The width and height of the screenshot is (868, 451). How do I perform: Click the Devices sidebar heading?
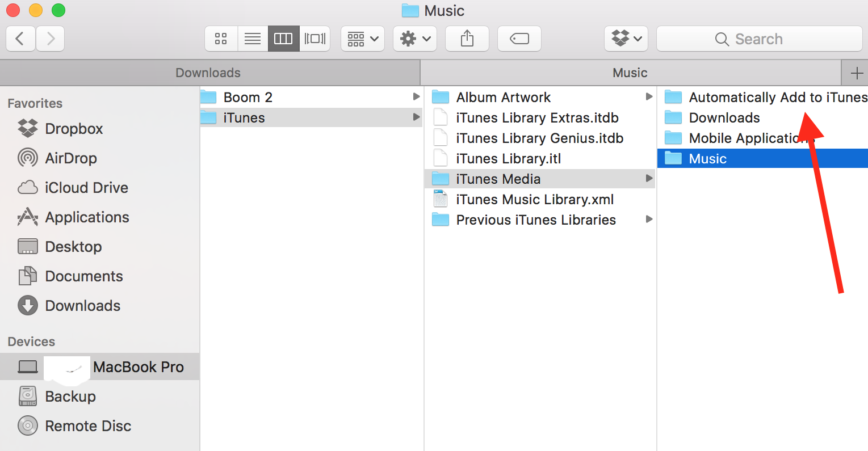tap(31, 342)
